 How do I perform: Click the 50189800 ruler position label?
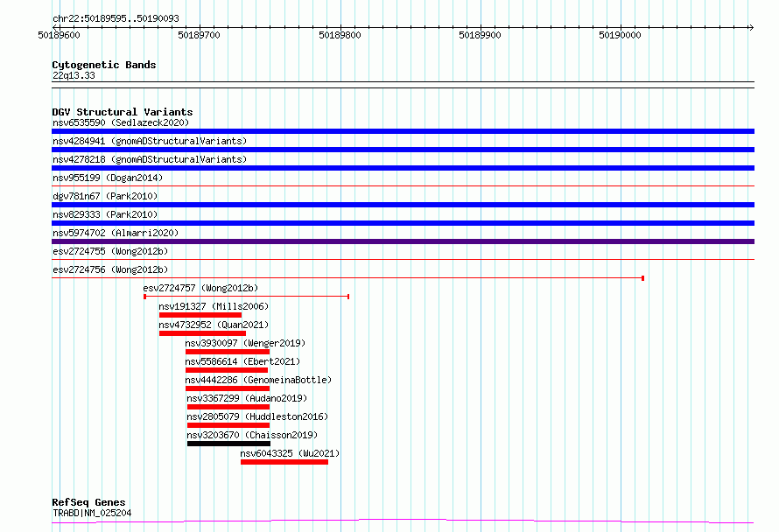coord(340,35)
